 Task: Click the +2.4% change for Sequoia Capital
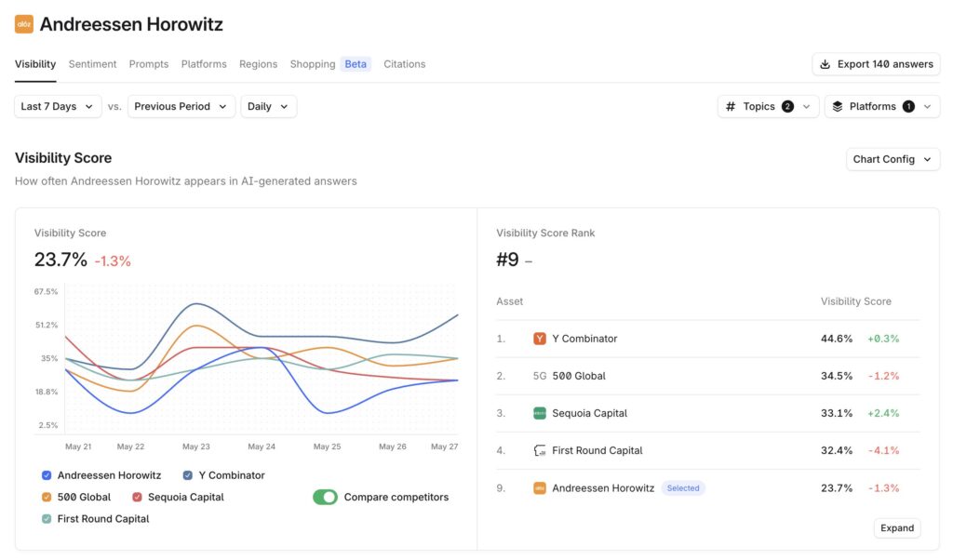[x=883, y=413]
